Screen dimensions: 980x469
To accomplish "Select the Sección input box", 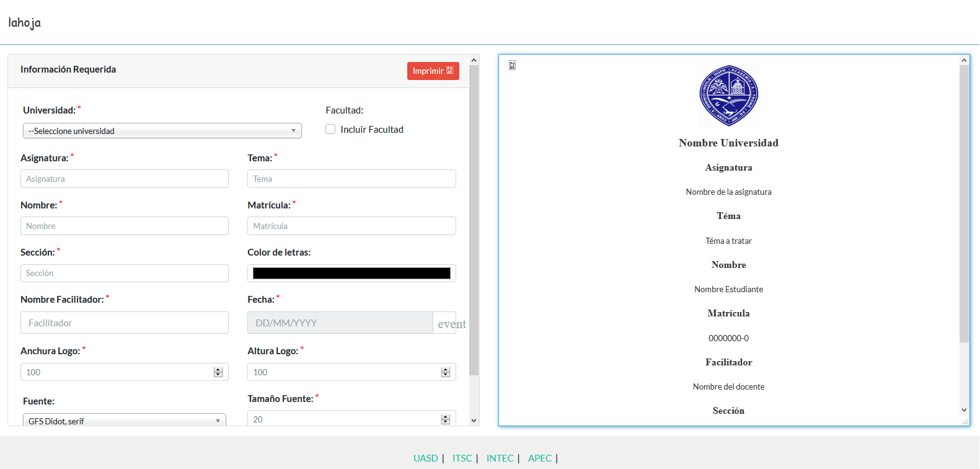I will click(x=125, y=273).
